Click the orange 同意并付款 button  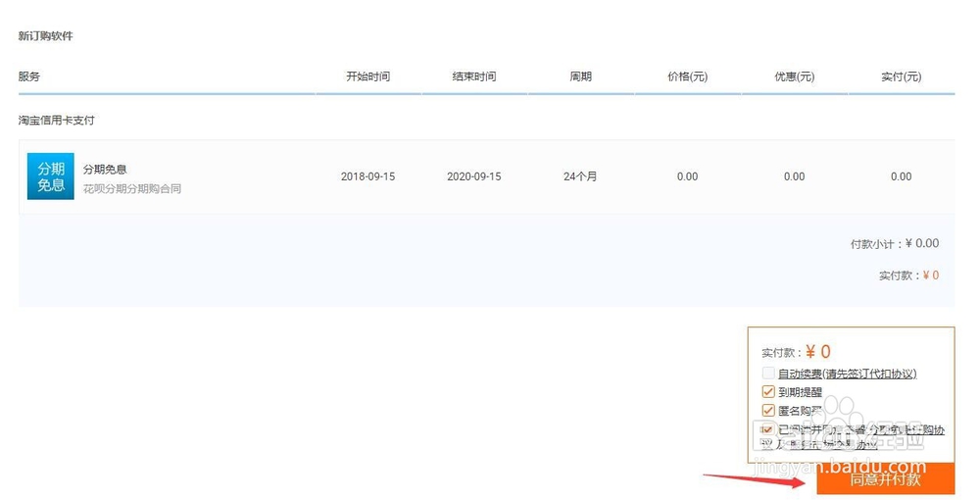pos(886,479)
